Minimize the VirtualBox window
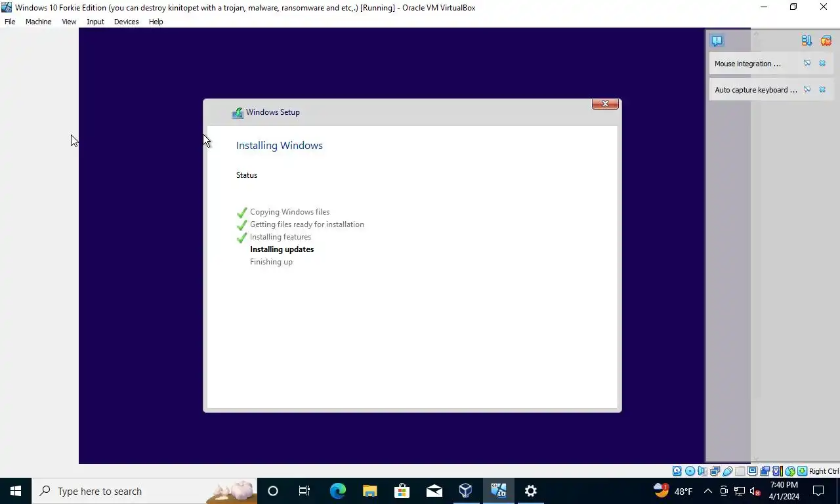840x504 pixels. click(x=763, y=7)
